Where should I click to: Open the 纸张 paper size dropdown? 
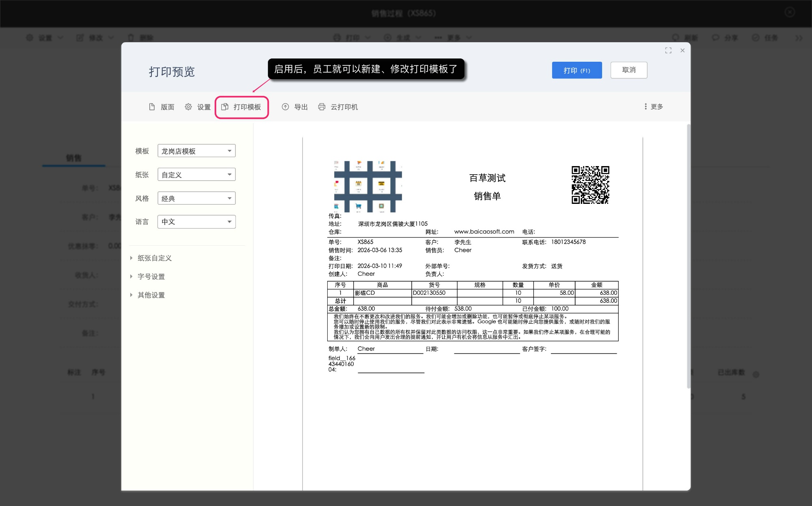point(197,174)
